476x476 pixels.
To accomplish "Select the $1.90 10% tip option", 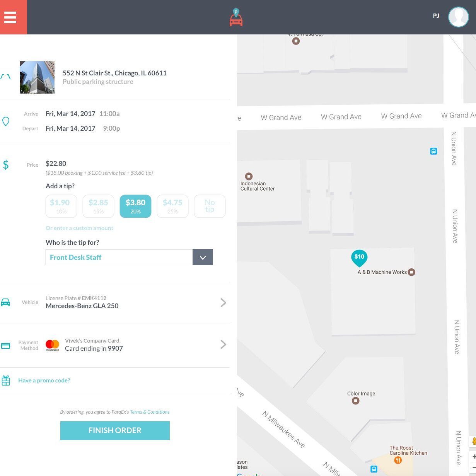I will [x=61, y=206].
